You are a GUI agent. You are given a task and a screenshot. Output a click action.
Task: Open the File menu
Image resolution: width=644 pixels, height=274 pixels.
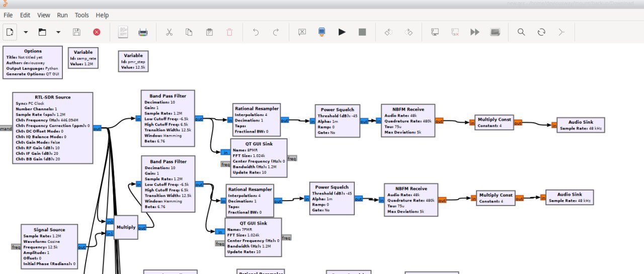point(8,15)
